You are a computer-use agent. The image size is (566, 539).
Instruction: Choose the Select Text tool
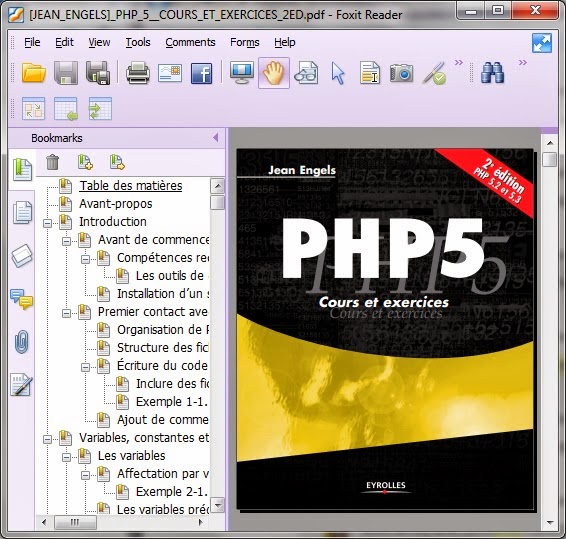(x=370, y=73)
